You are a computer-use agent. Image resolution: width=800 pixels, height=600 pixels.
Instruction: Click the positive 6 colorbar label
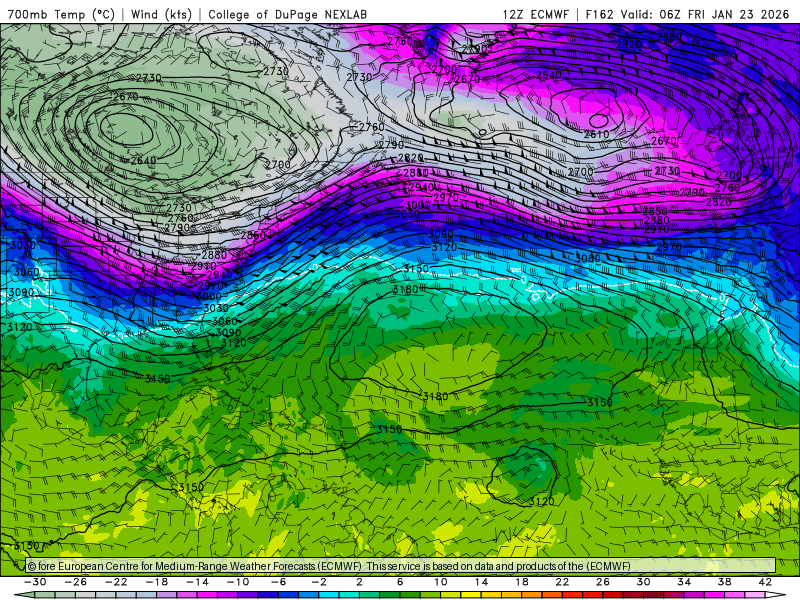coord(400,582)
